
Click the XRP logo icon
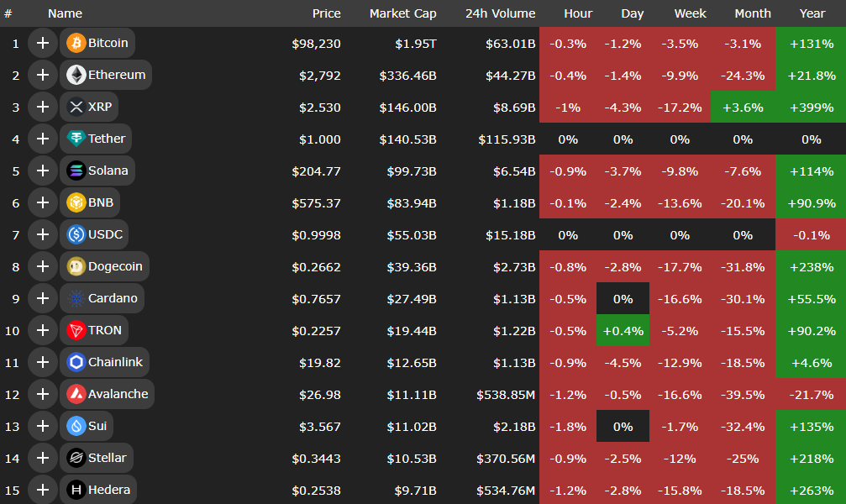(76, 107)
